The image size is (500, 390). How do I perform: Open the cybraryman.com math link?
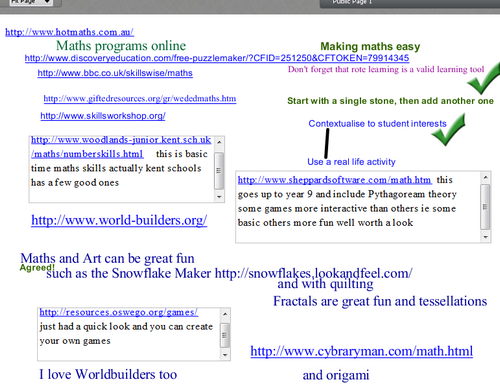click(x=362, y=351)
